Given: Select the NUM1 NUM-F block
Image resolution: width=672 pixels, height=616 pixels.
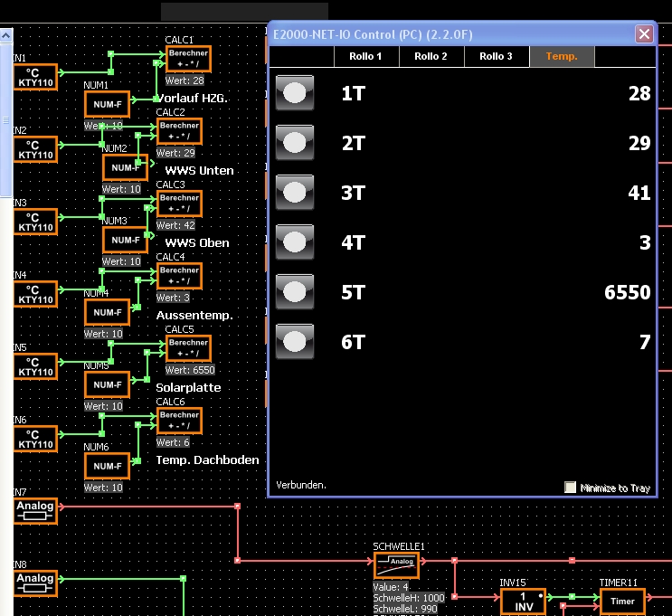Looking at the screenshot, I should [106, 104].
